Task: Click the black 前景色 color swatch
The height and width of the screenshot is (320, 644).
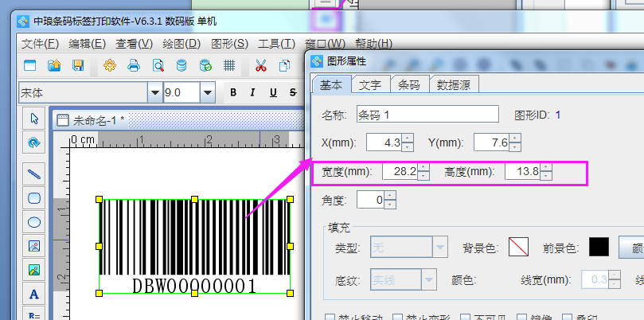Action: 599,247
